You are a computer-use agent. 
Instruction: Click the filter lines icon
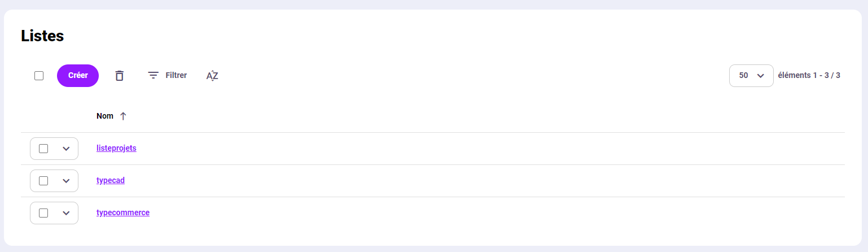(153, 75)
